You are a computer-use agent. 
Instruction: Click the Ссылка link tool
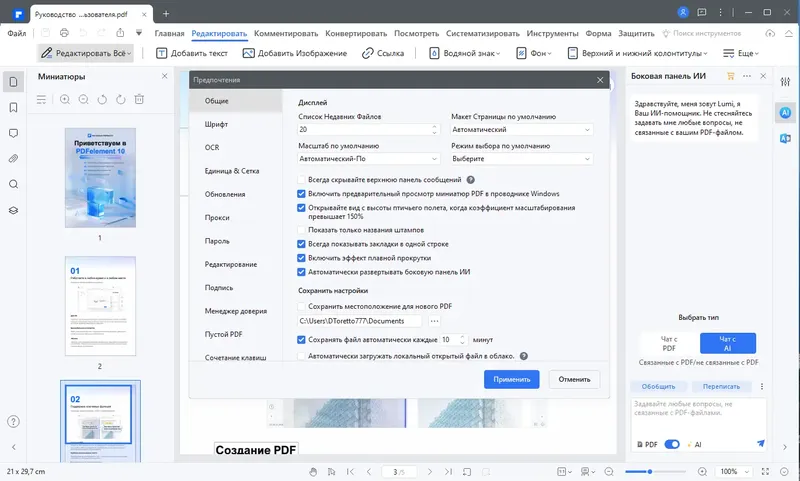[383, 53]
